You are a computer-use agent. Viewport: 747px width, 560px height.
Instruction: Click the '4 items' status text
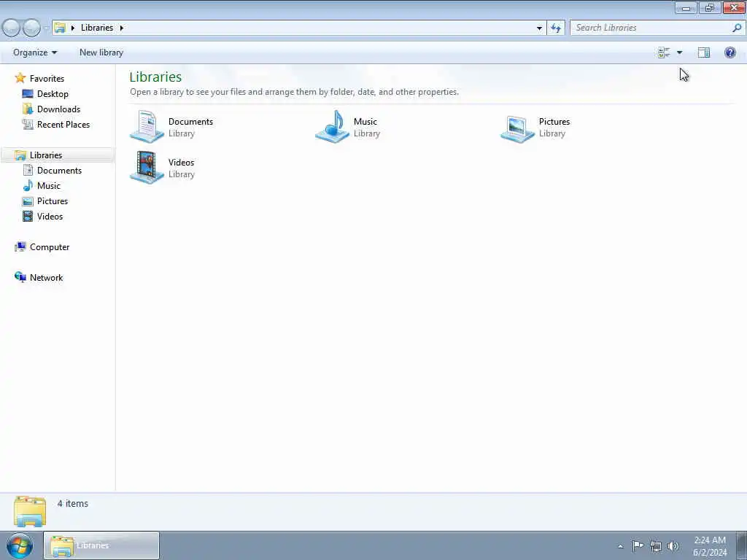(73, 503)
